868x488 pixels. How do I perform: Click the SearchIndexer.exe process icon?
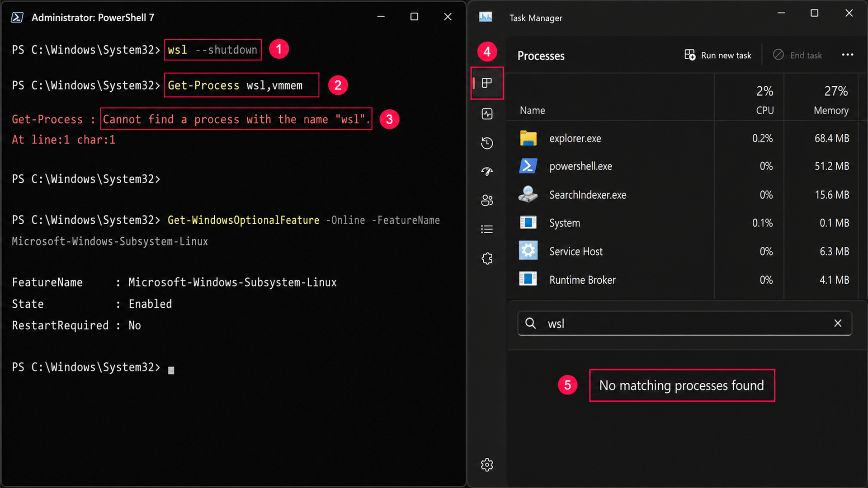(x=528, y=194)
